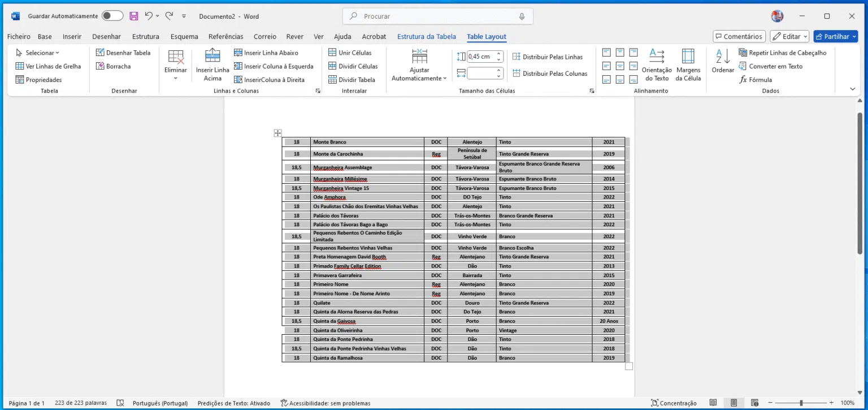Insert a Fórmula

[x=756, y=80]
